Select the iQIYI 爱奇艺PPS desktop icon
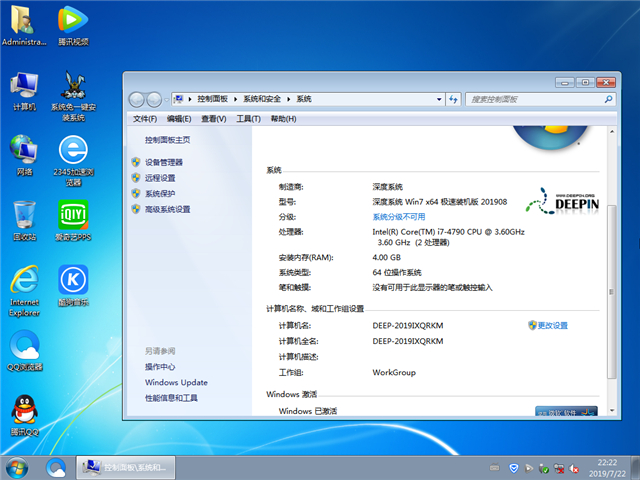 tap(73, 220)
